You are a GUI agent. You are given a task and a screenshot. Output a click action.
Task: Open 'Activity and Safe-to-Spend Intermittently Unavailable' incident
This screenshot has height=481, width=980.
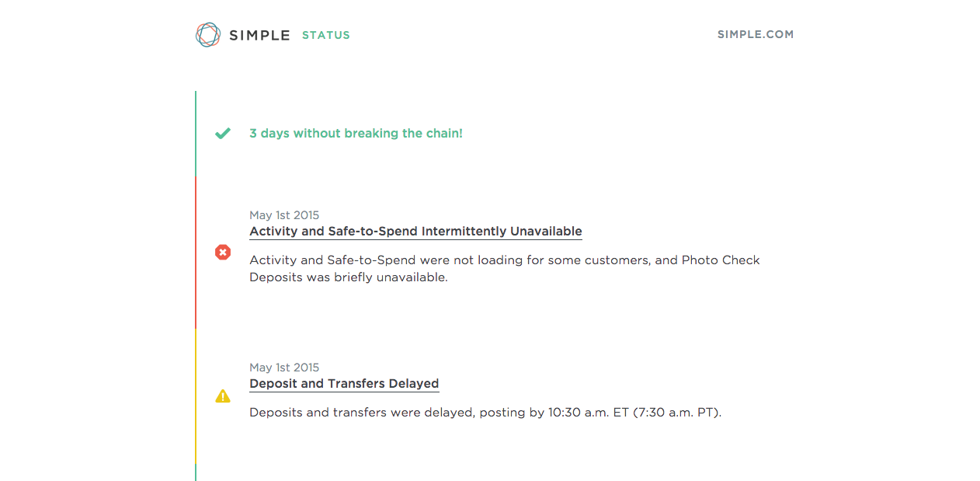[415, 232]
